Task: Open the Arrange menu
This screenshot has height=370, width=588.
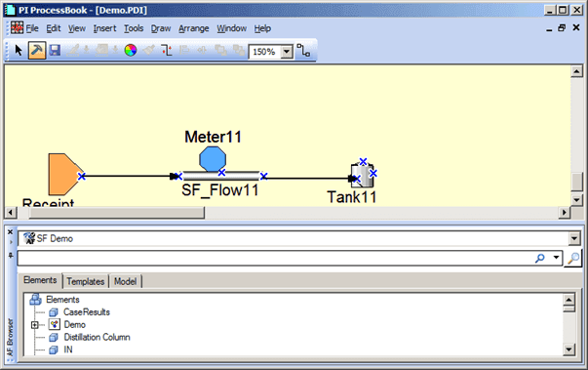Action: coord(193,28)
